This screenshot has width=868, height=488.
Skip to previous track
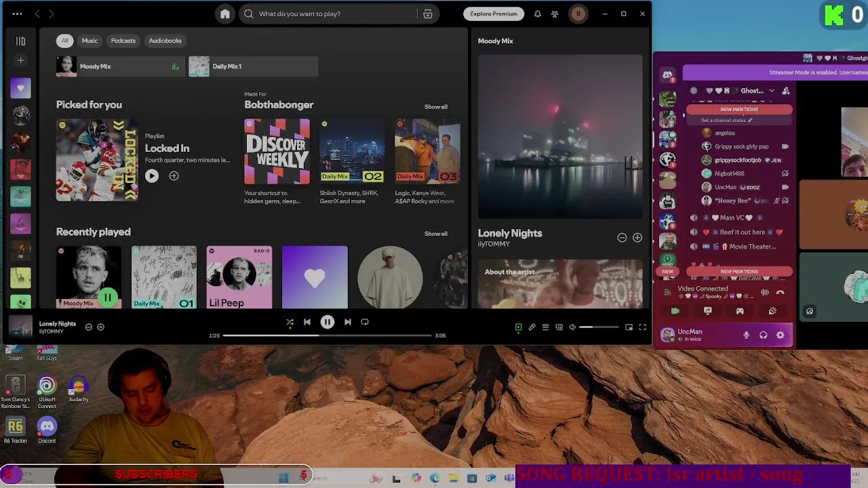[x=307, y=322]
